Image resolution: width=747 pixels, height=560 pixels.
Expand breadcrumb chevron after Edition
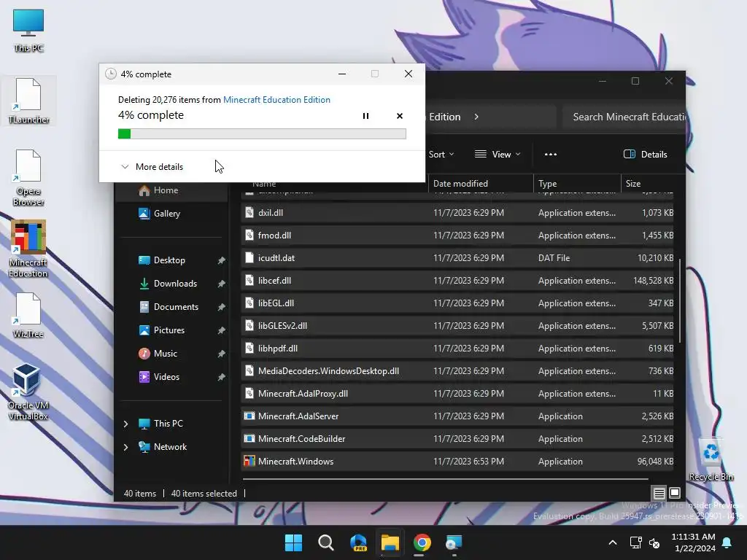pyautogui.click(x=476, y=117)
